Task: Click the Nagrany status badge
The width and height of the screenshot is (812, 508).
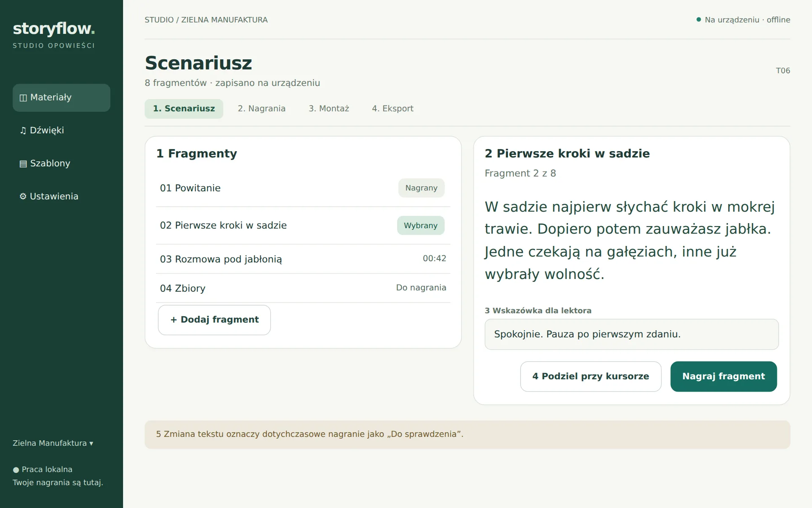Action: point(421,188)
